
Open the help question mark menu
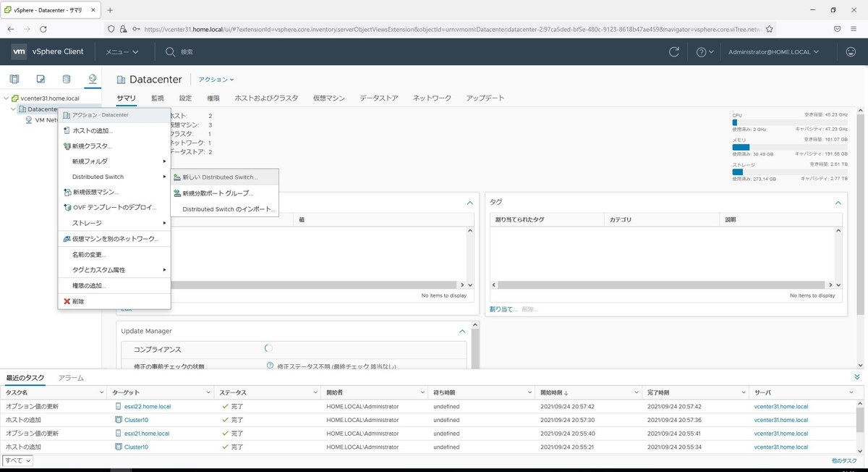click(705, 52)
